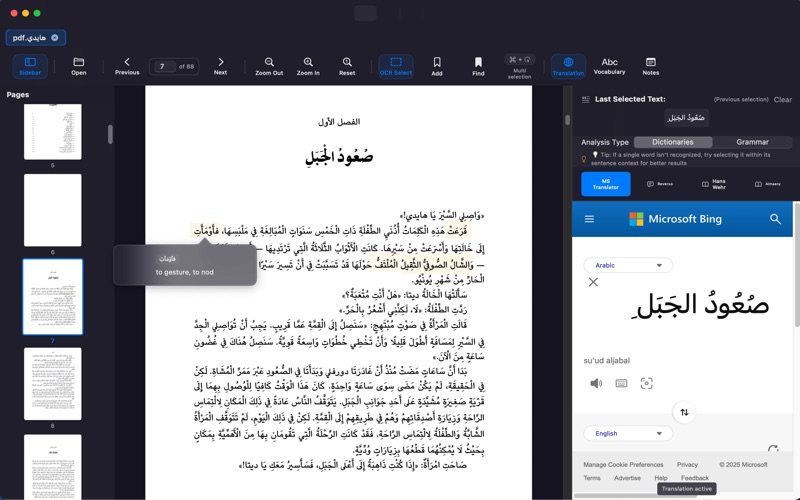Click the Bing search magnifier icon

pyautogui.click(x=775, y=219)
